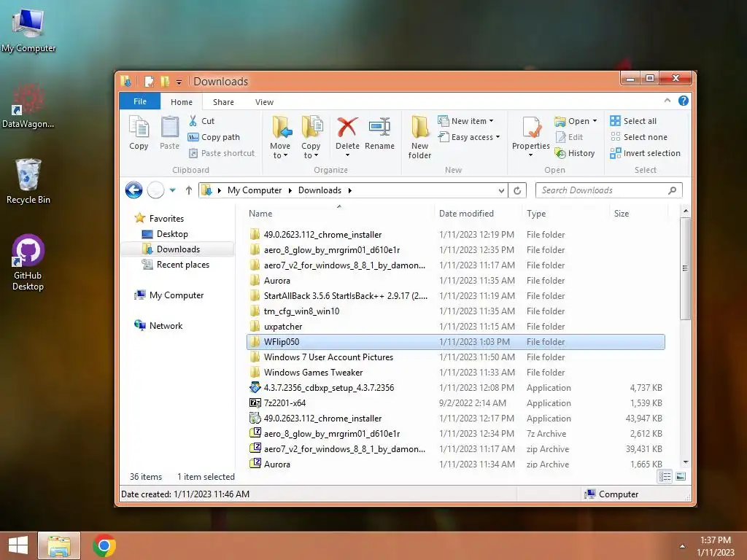Image resolution: width=747 pixels, height=560 pixels.
Task: Click the Copy icon in Clipboard group
Action: tap(139, 133)
